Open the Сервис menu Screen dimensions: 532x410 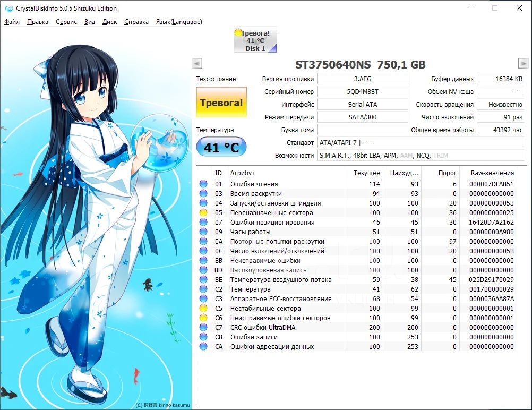(66, 22)
